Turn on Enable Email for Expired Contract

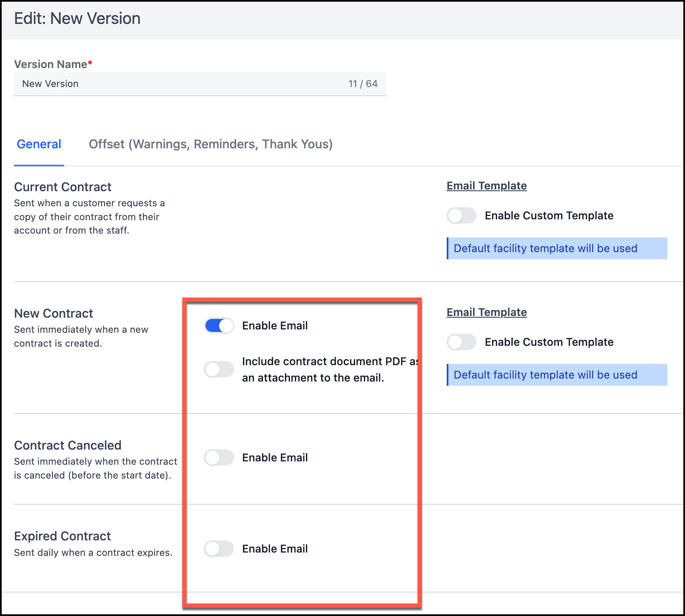pyautogui.click(x=219, y=549)
